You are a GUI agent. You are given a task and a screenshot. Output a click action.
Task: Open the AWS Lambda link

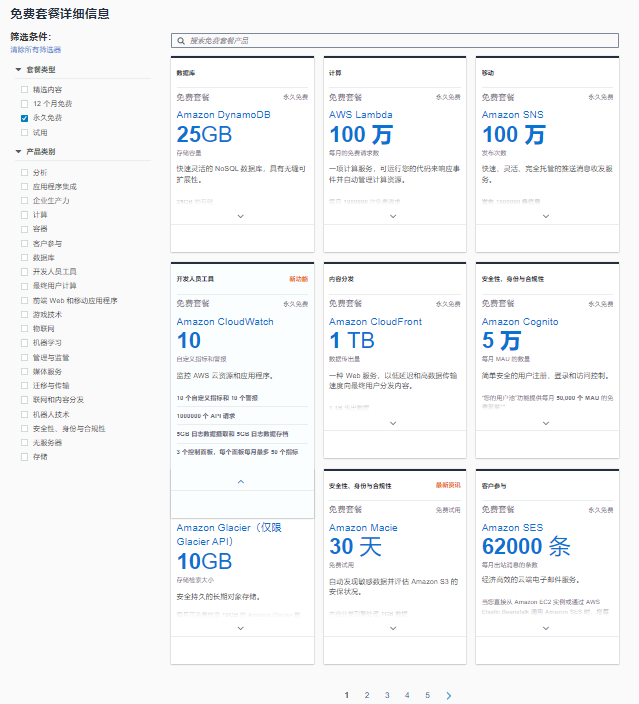click(x=361, y=115)
